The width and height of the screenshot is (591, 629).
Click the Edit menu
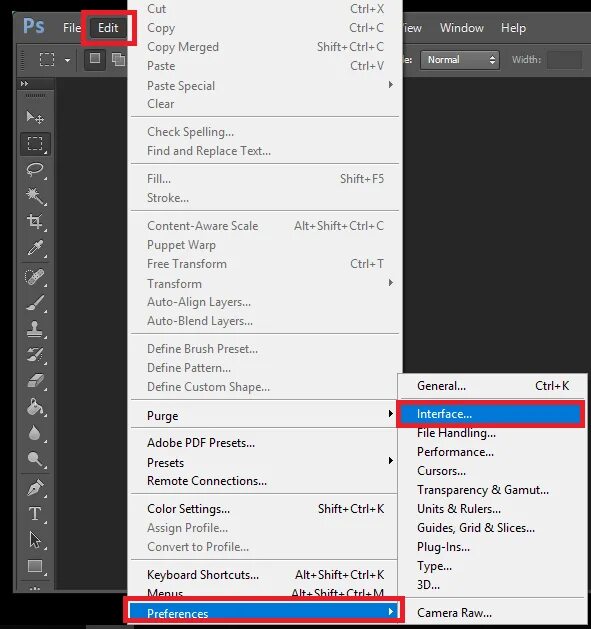tap(108, 28)
